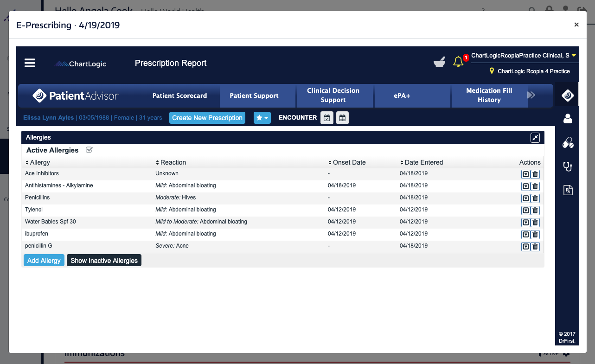Sort table by Allergy column

tap(38, 162)
